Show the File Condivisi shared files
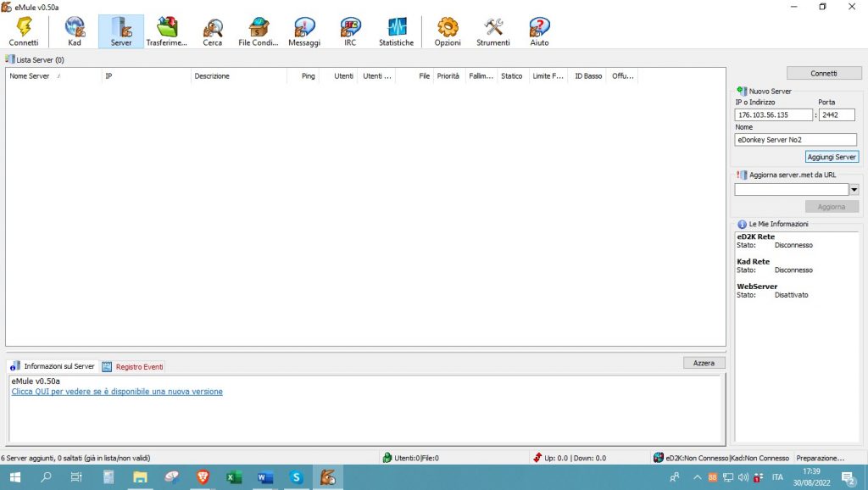The height and width of the screenshot is (490, 868). tap(258, 31)
